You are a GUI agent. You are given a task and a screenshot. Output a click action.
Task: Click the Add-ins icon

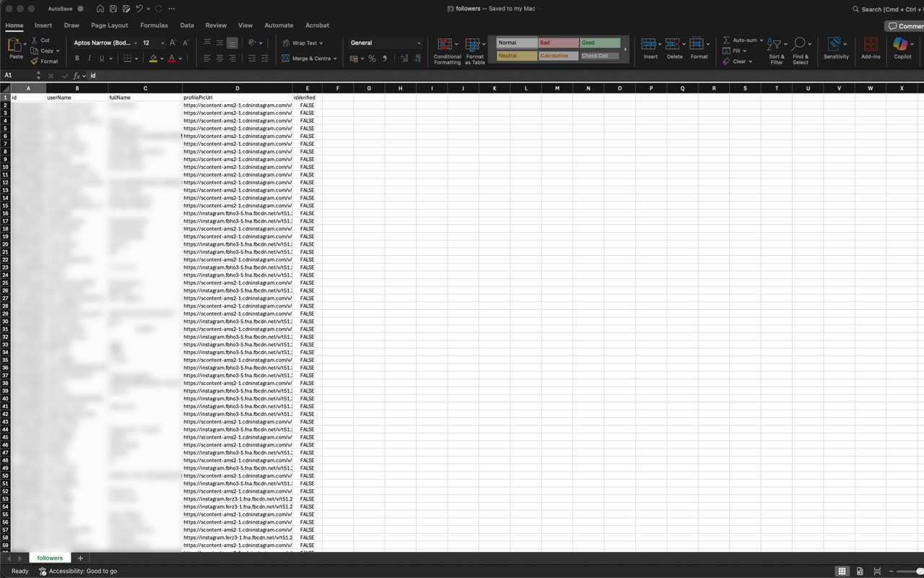point(871,48)
